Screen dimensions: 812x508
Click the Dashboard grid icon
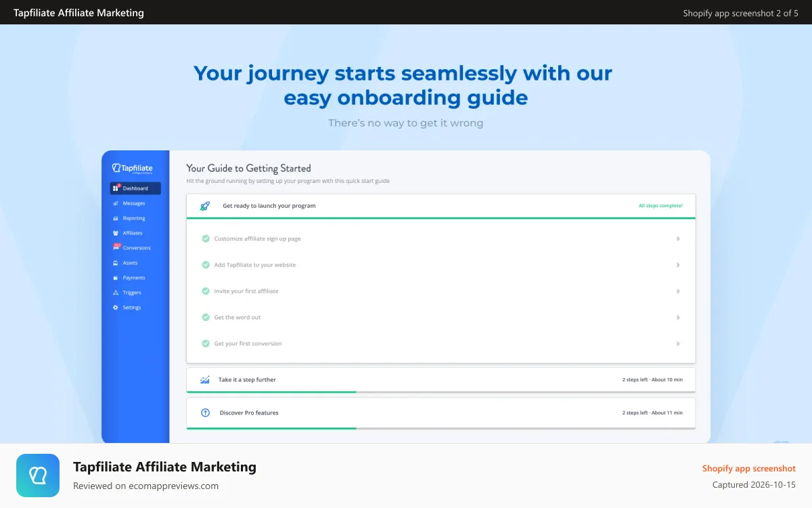coord(116,188)
